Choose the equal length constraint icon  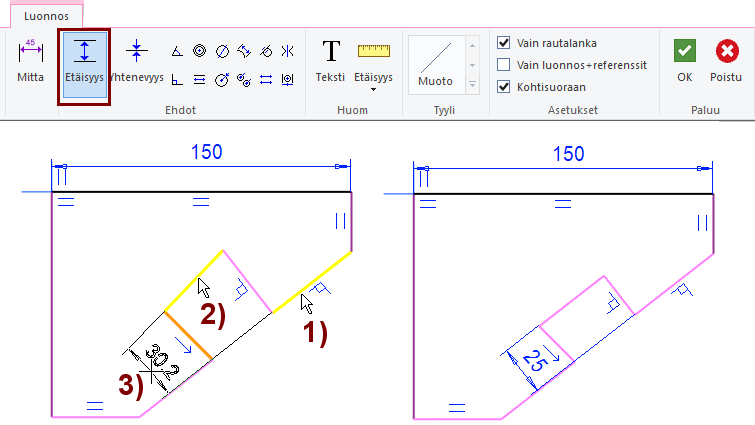[x=266, y=79]
